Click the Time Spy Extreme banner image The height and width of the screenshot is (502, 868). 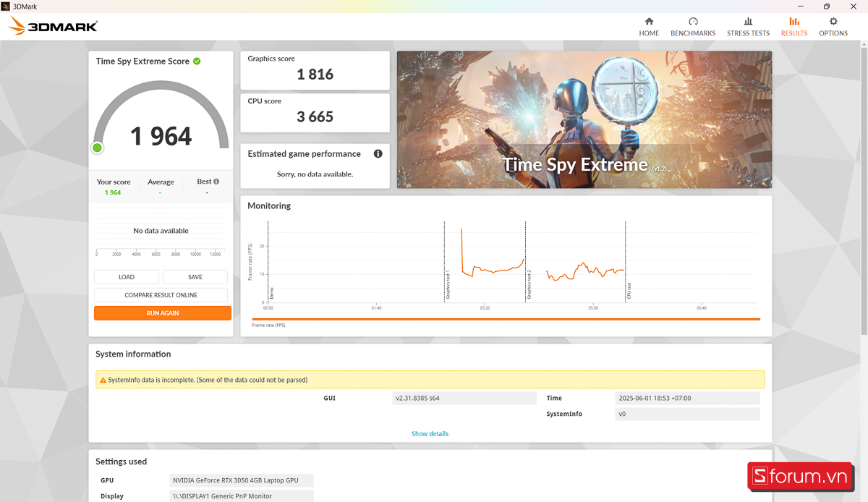coord(584,119)
